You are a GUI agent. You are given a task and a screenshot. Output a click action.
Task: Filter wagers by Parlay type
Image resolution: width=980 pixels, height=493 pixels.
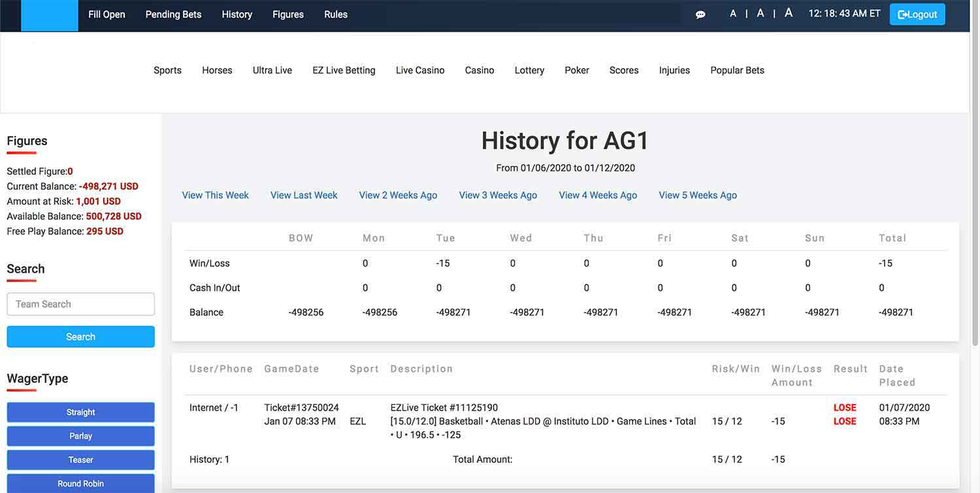click(80, 435)
